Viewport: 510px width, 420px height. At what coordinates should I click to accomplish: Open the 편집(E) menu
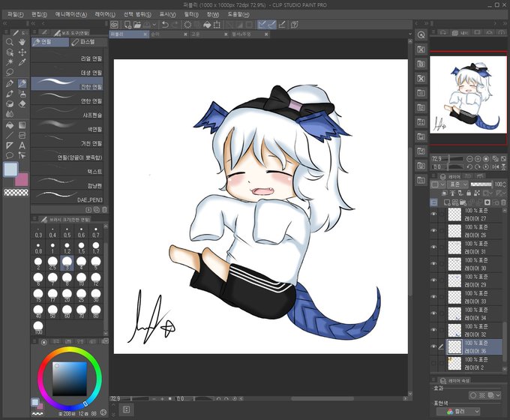[x=39, y=14]
